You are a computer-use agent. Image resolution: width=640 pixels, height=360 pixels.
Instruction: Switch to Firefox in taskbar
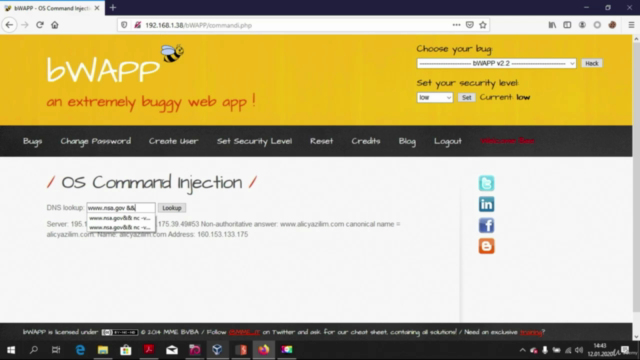tap(264, 350)
